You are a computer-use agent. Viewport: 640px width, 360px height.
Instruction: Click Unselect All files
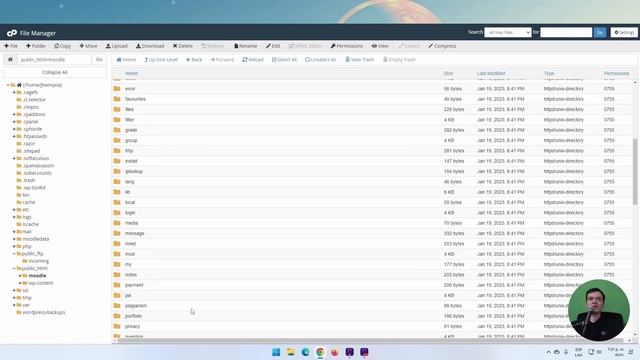(320, 60)
